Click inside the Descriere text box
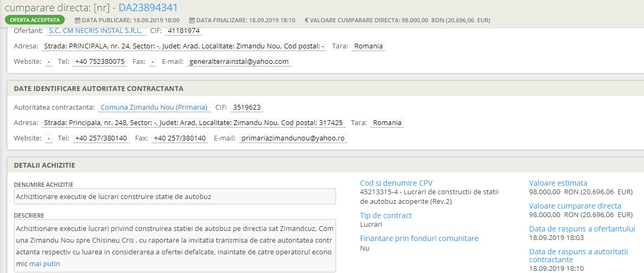The height and width of the screenshot is (273, 644). pyautogui.click(x=175, y=245)
